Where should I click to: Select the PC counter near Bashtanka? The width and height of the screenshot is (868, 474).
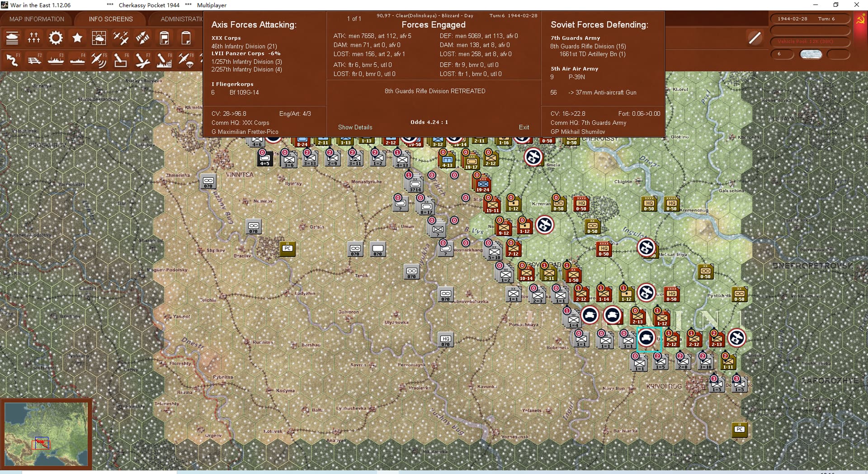tap(739, 429)
